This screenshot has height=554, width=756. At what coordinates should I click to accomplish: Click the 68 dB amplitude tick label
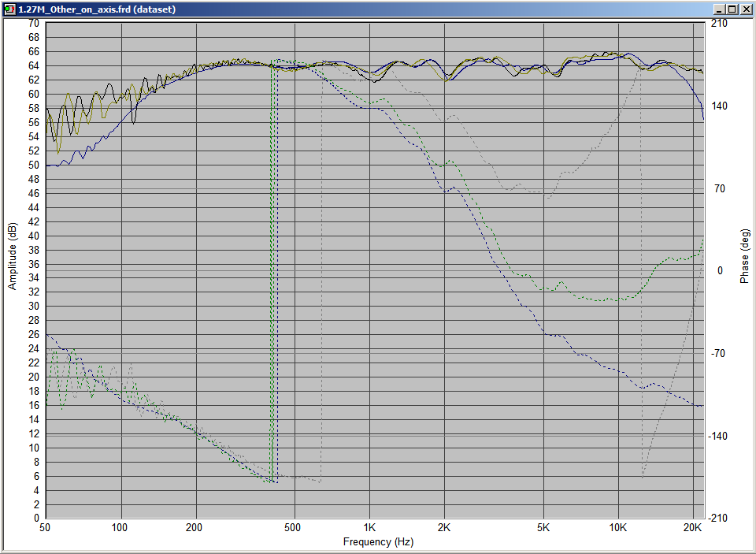tap(34, 37)
